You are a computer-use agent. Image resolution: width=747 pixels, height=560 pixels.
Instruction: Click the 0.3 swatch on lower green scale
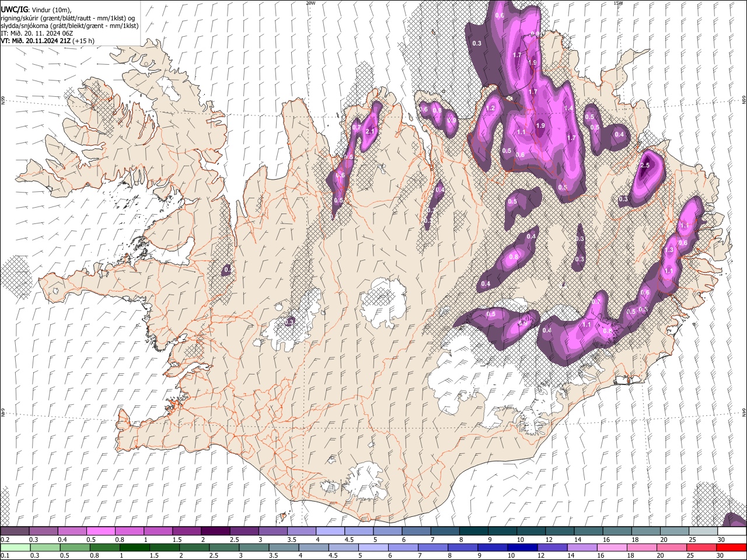coord(45,547)
